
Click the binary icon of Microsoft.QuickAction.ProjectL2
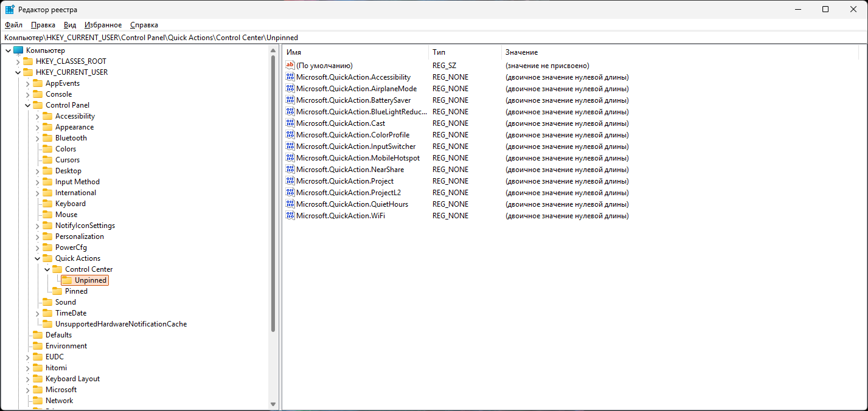[290, 193]
